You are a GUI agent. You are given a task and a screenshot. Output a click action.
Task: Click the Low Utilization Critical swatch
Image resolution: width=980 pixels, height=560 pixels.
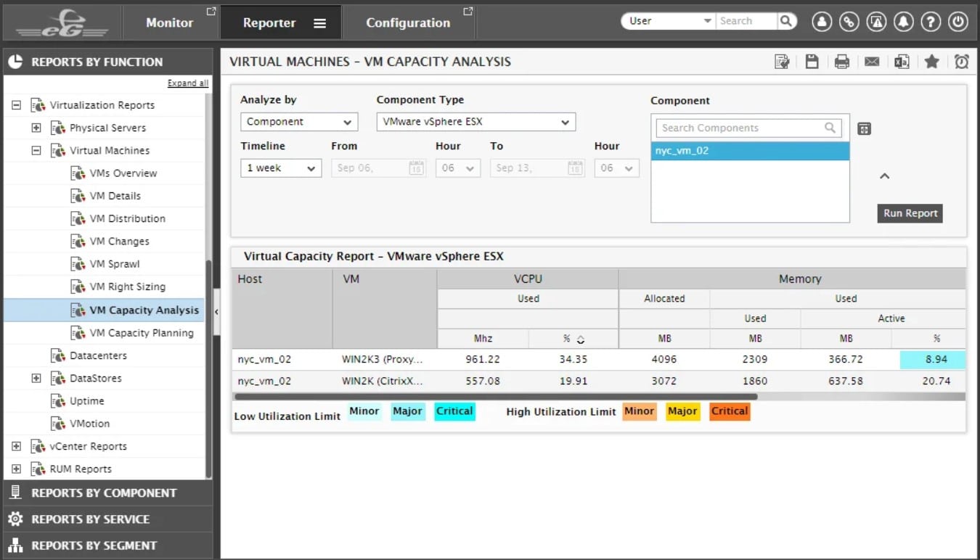454,411
